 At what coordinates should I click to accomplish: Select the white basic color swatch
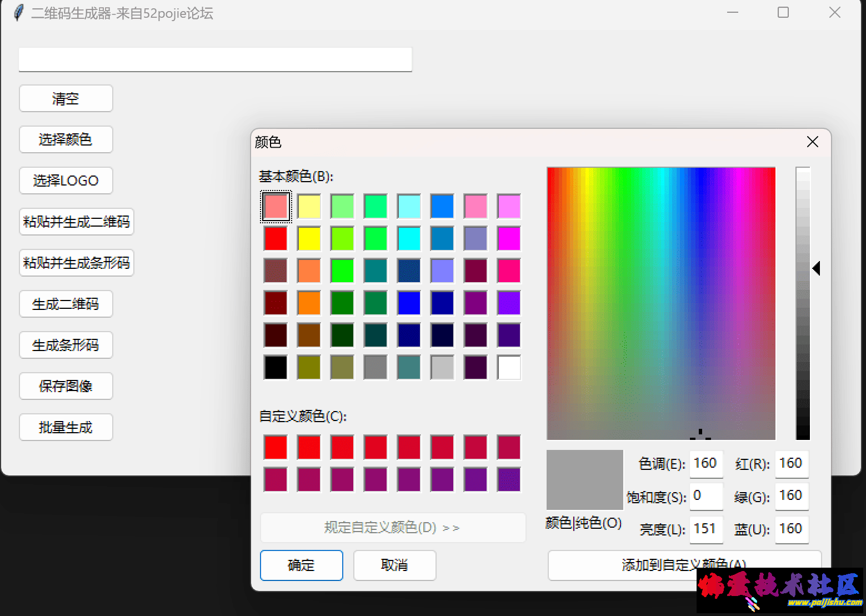pyautogui.click(x=509, y=367)
